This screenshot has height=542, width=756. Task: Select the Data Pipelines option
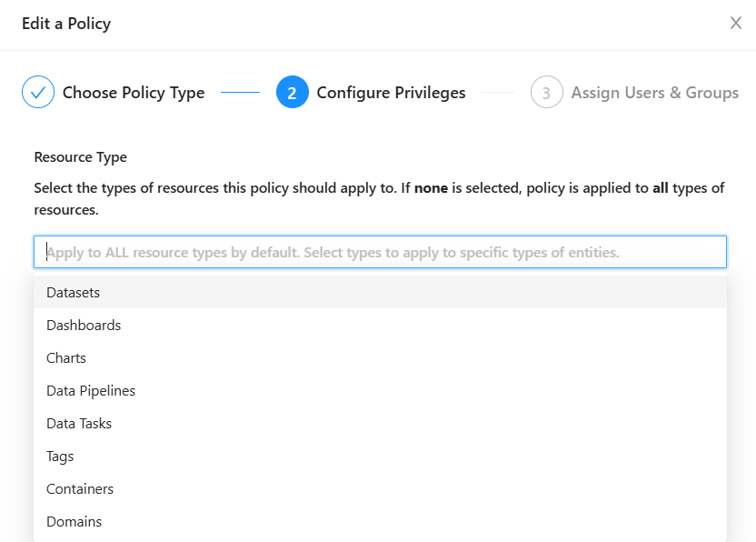pos(91,391)
